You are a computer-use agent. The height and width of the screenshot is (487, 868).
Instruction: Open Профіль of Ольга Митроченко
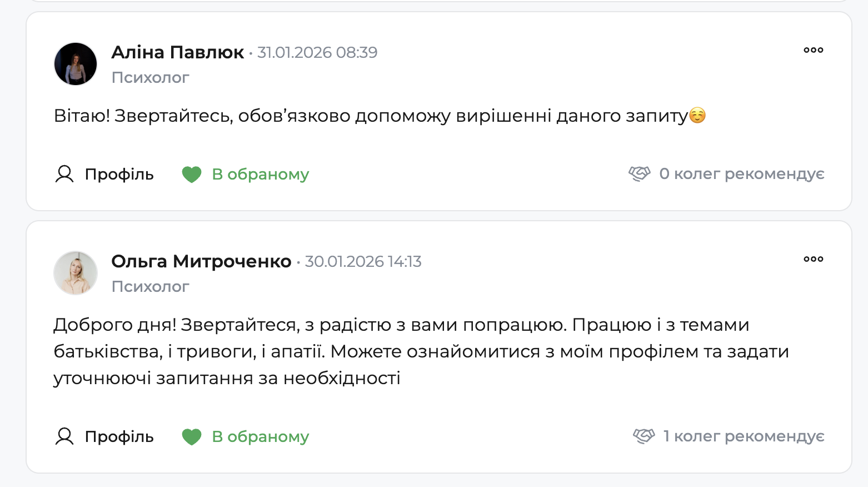pyautogui.click(x=119, y=436)
